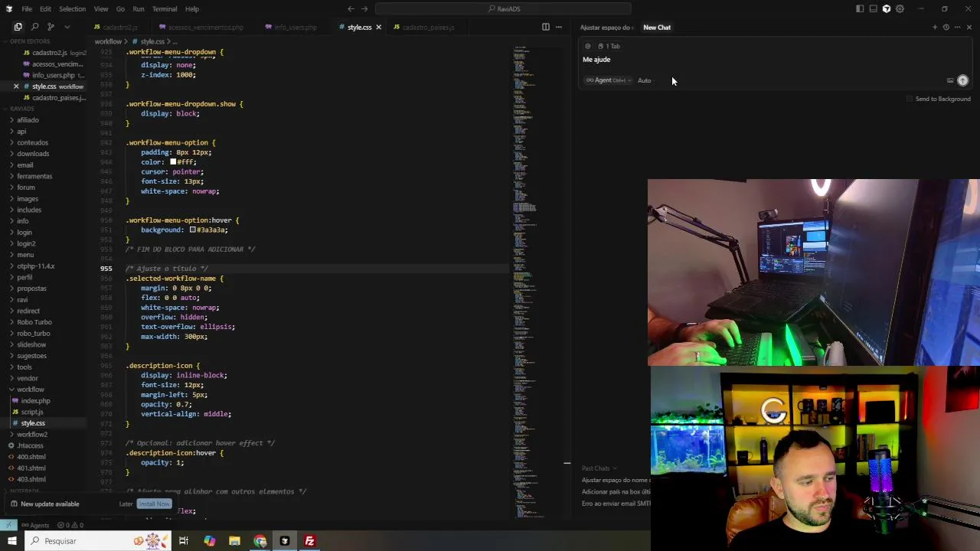The width and height of the screenshot is (980, 551).
Task: Navigate back with the left arrow
Action: tap(351, 9)
